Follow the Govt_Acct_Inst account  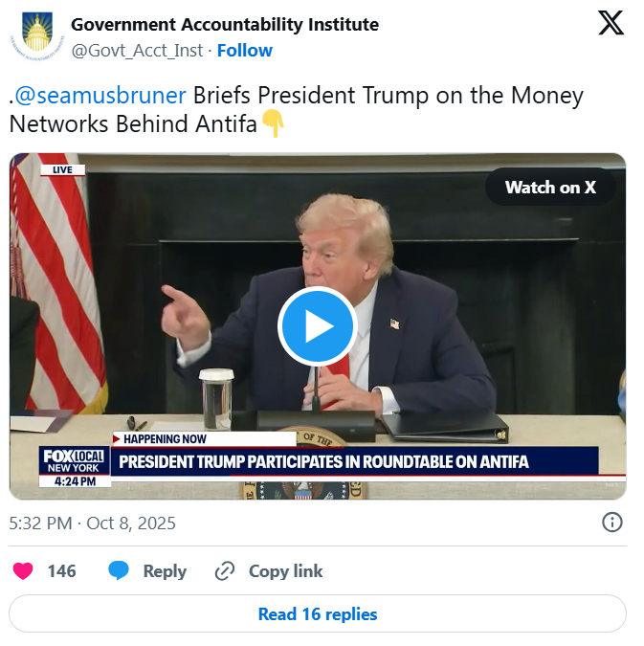click(x=245, y=51)
